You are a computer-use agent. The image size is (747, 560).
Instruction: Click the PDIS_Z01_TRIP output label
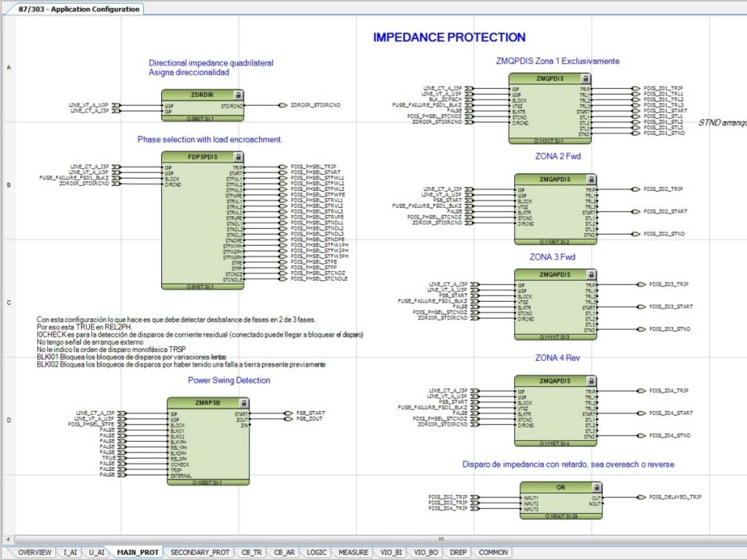pyautogui.click(x=663, y=88)
